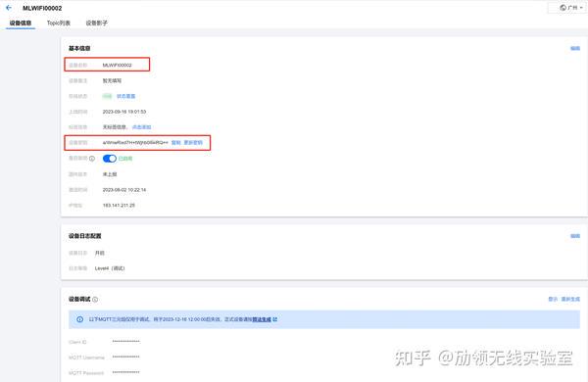Click the info icon next to 设备调试
588x382 pixels.
point(95,300)
